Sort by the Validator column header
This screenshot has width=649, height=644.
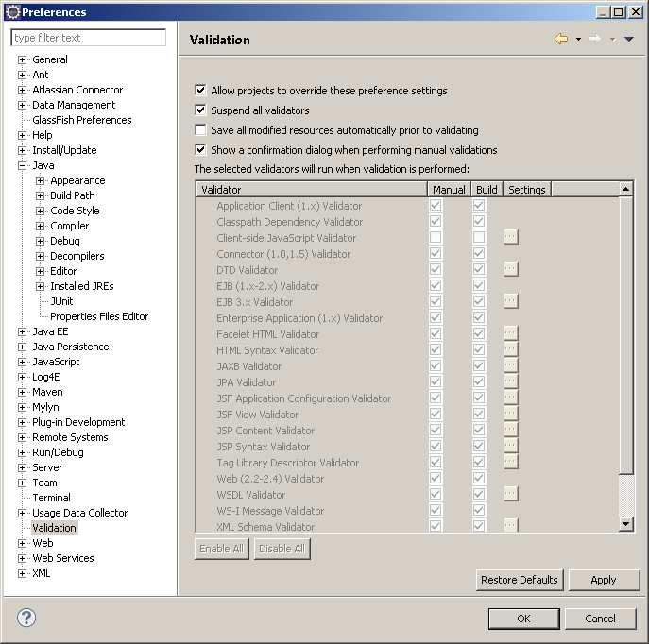coord(312,190)
